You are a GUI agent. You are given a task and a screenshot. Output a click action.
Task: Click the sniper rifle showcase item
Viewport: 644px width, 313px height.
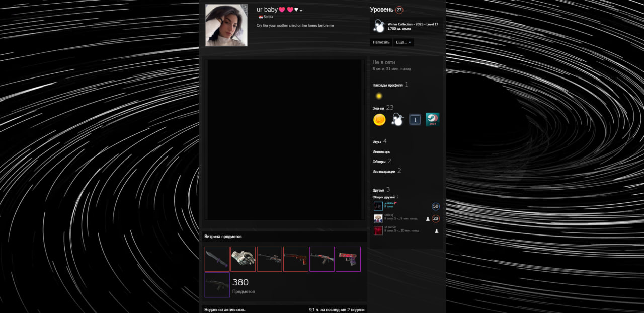(x=270, y=259)
